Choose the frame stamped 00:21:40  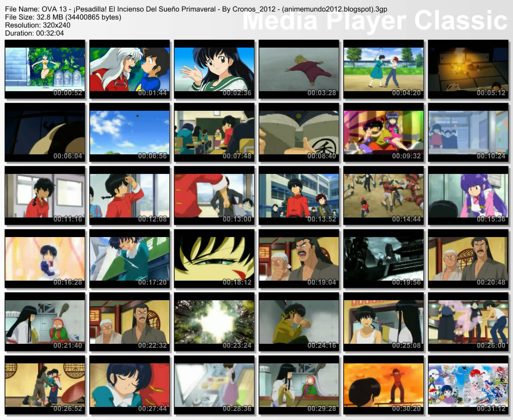point(45,322)
